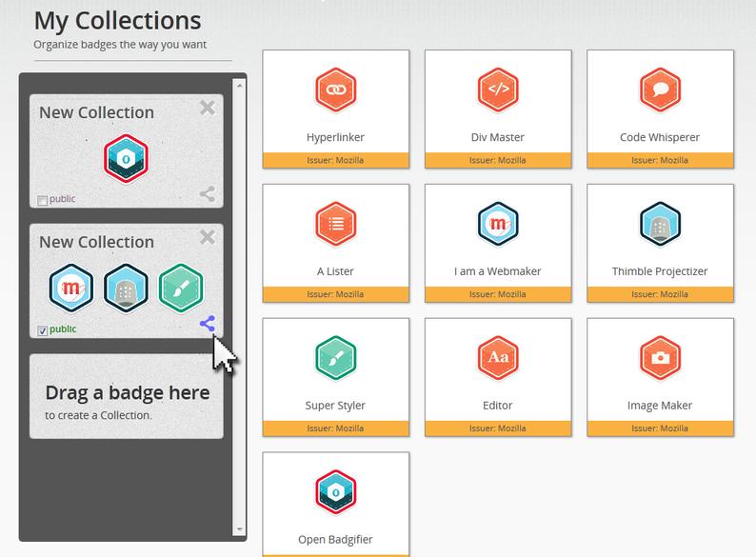Viewport: 756px width, 557px height.
Task: Click Issuer: Mozilla under A Lister
Action: click(x=335, y=294)
